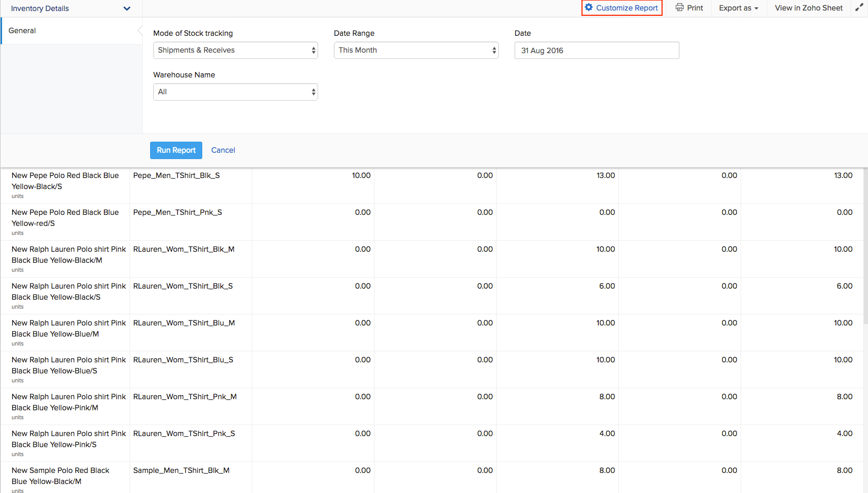The height and width of the screenshot is (493, 868).
Task: Click the gear icon on Customize Report
Action: pos(589,7)
